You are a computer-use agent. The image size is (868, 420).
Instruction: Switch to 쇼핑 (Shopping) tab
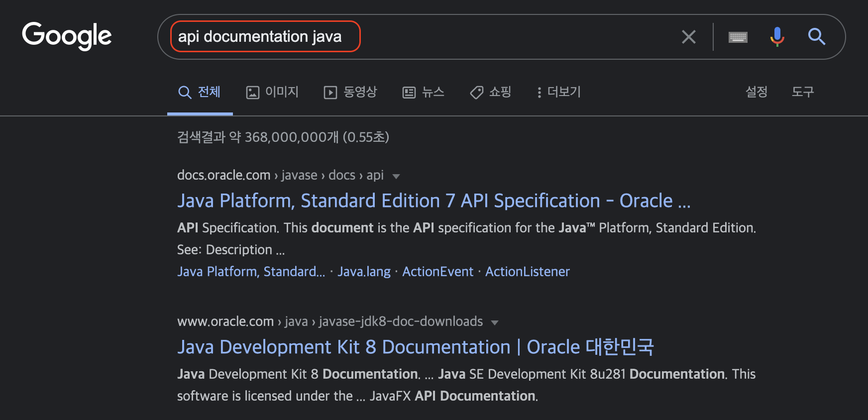(x=491, y=92)
